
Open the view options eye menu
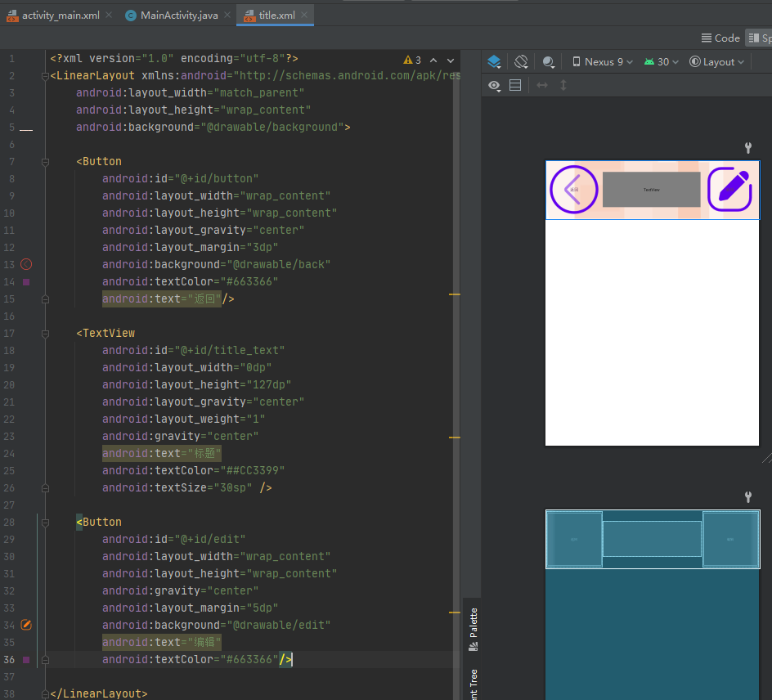[494, 86]
